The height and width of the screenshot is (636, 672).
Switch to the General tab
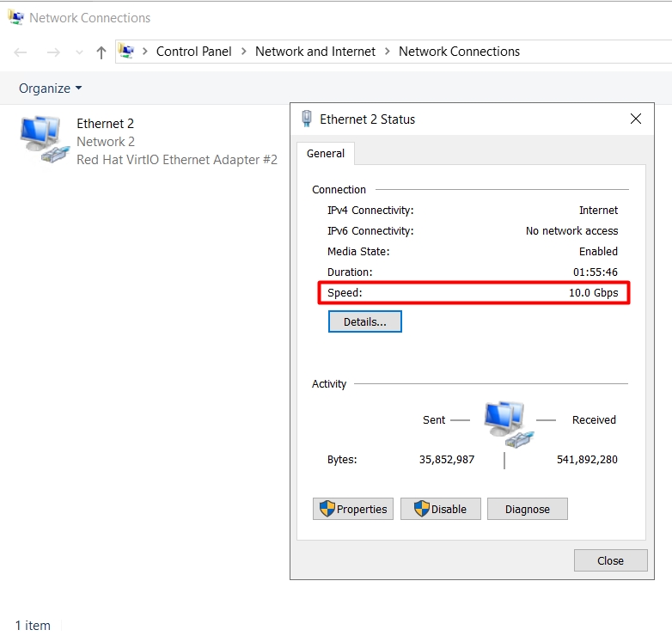(326, 154)
